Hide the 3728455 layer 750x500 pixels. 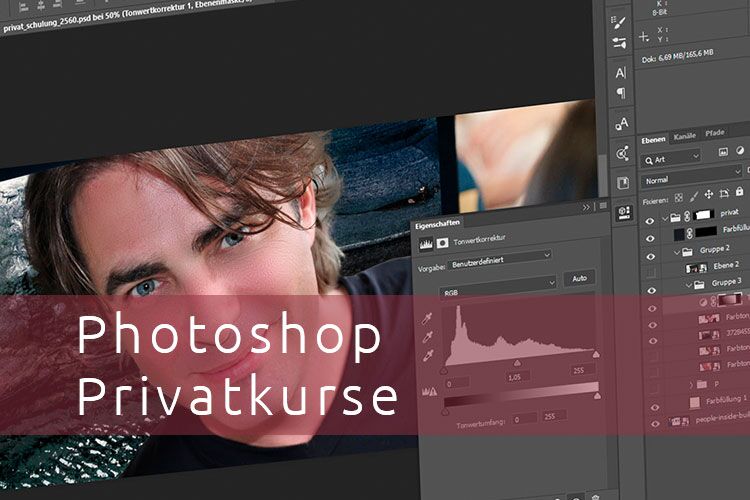coord(653,341)
